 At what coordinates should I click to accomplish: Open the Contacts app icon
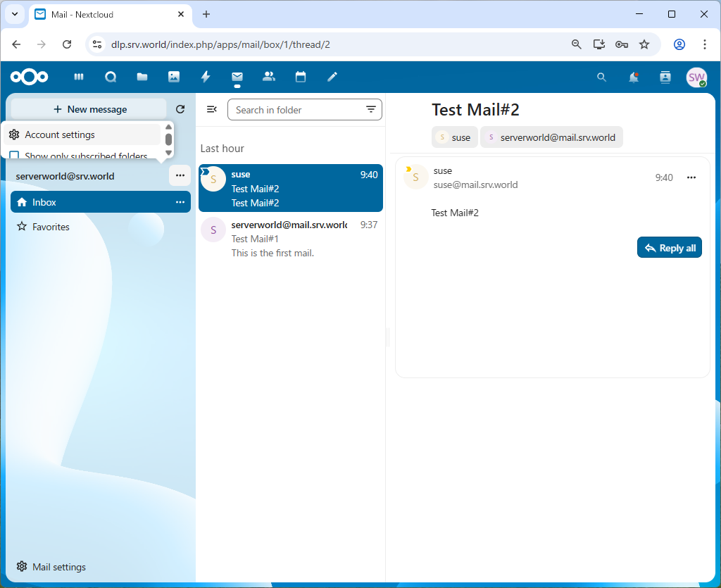point(269,77)
